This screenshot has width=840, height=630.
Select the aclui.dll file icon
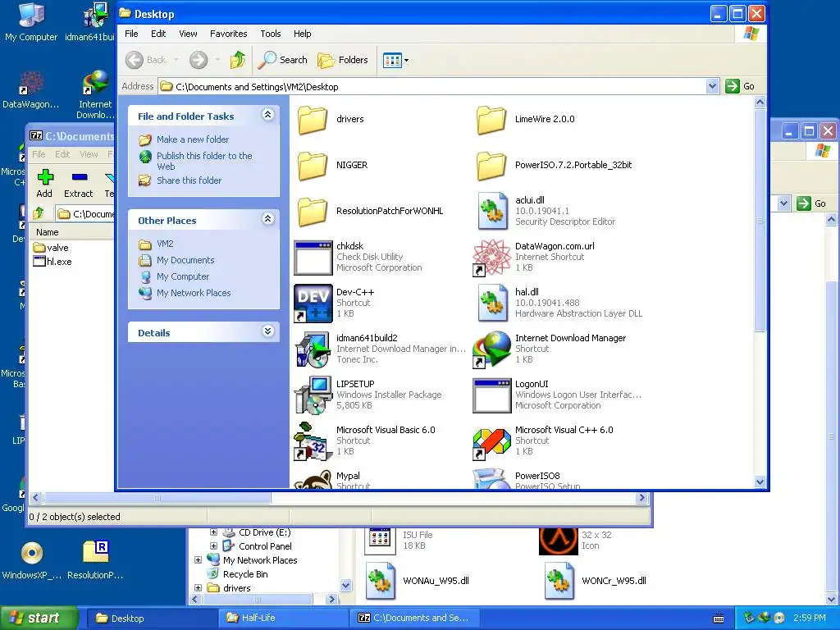tap(491, 211)
